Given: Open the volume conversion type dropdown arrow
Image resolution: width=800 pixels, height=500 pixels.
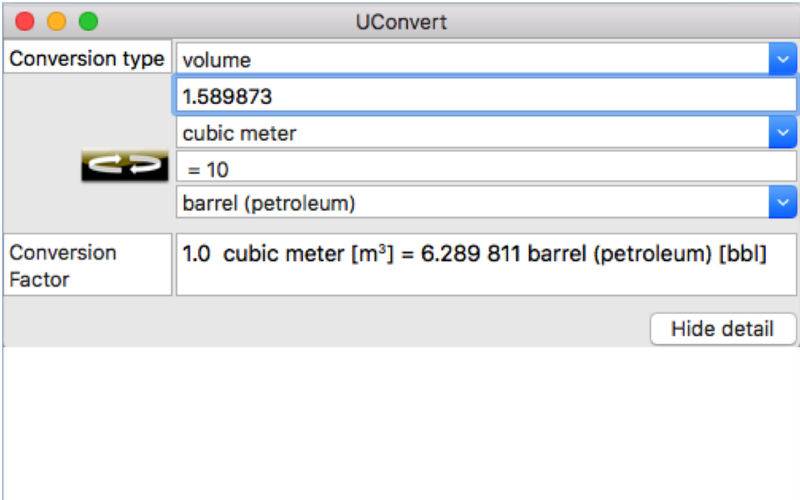Looking at the screenshot, I should [x=782, y=60].
